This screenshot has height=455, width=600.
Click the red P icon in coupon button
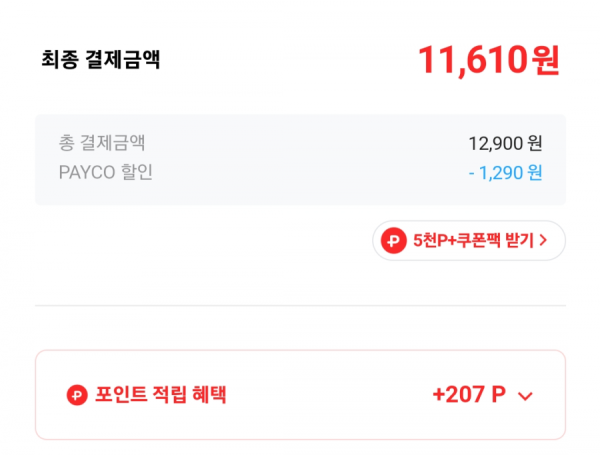pos(393,241)
